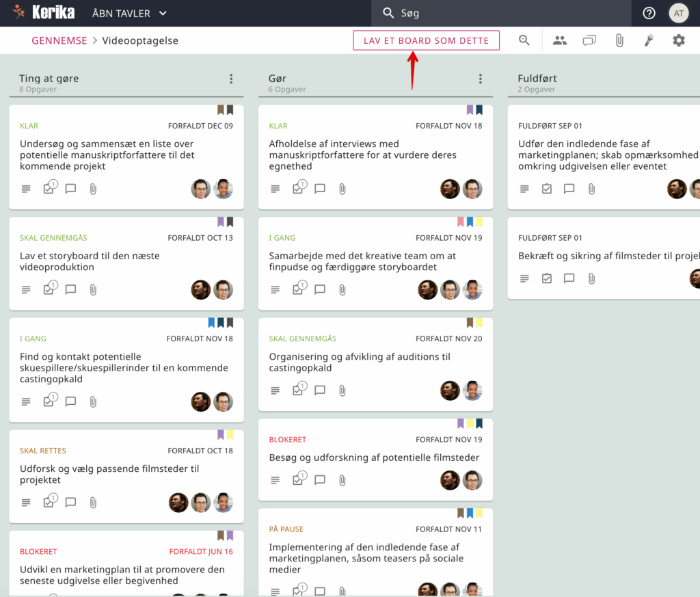Open 'Gør' column three-dot menu
The image size is (700, 597).
481,79
